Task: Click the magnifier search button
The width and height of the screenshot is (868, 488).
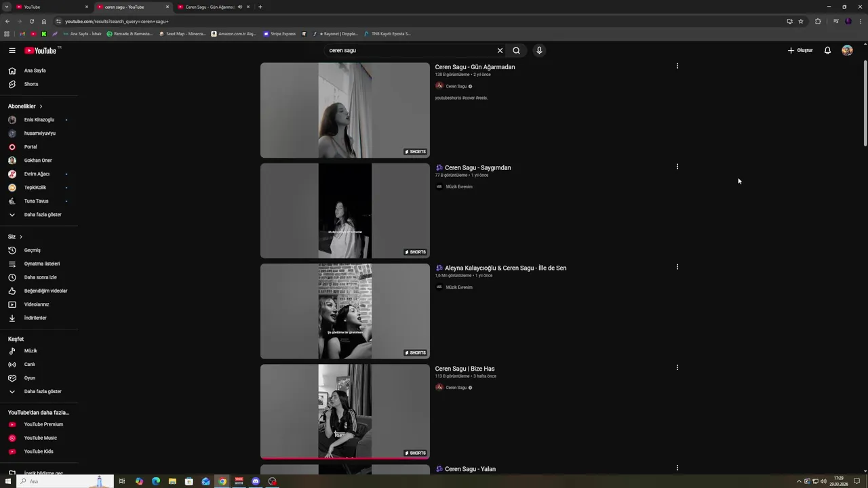Action: click(x=516, y=50)
